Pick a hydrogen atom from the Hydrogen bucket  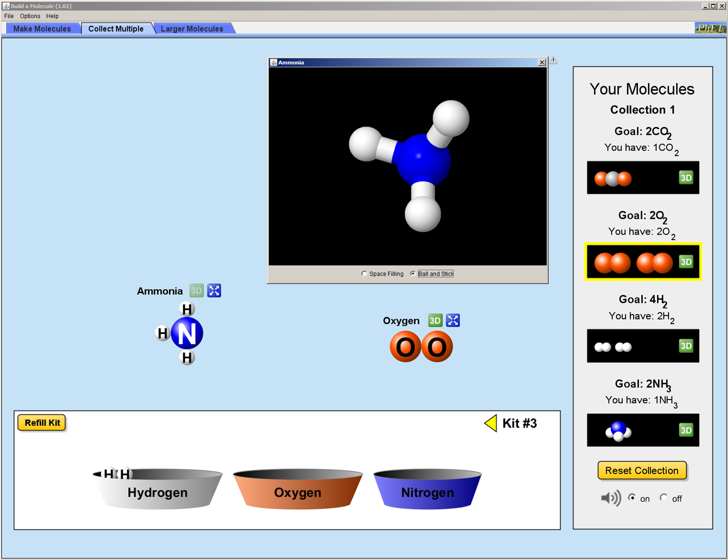(125, 474)
